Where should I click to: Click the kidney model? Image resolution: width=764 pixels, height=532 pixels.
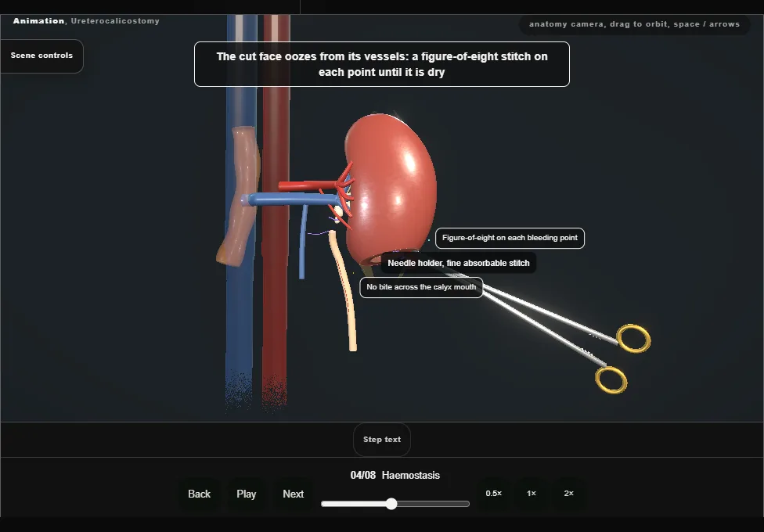point(393,188)
